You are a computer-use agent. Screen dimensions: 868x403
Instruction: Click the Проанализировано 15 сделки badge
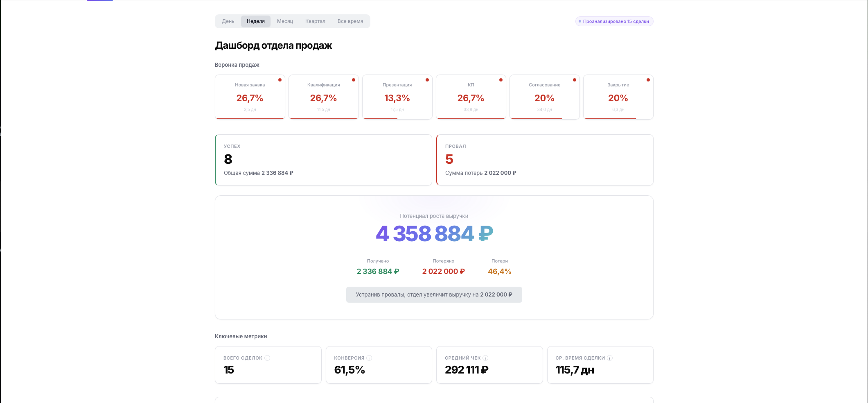[x=614, y=21]
